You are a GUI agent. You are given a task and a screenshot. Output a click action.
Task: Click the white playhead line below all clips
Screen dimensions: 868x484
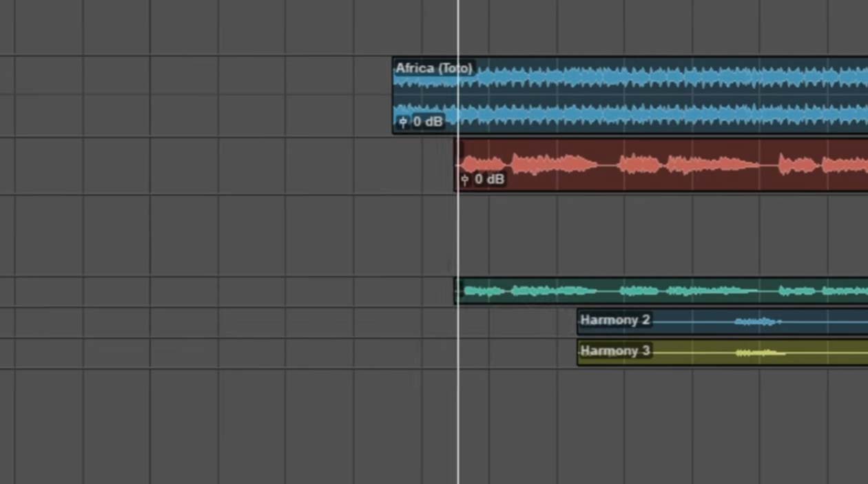pos(458,427)
